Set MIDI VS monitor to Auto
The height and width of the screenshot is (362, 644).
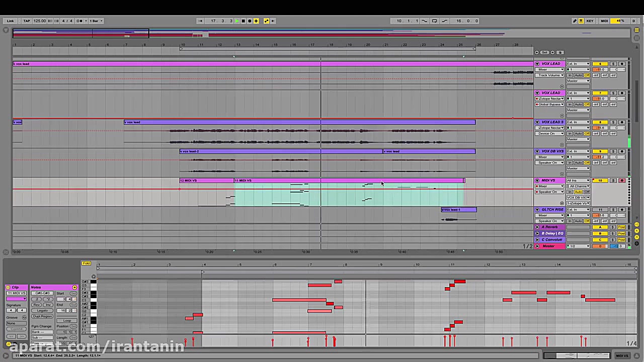[578, 192]
